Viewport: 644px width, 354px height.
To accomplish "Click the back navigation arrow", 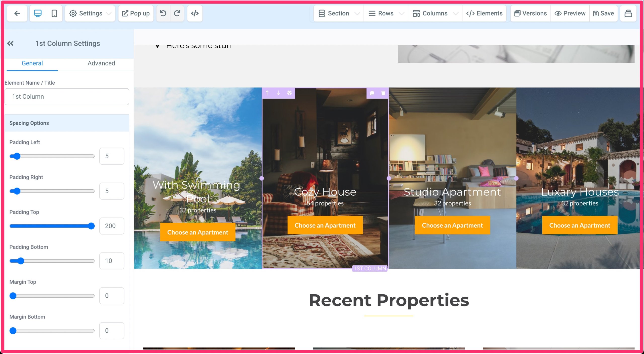I will pos(16,13).
